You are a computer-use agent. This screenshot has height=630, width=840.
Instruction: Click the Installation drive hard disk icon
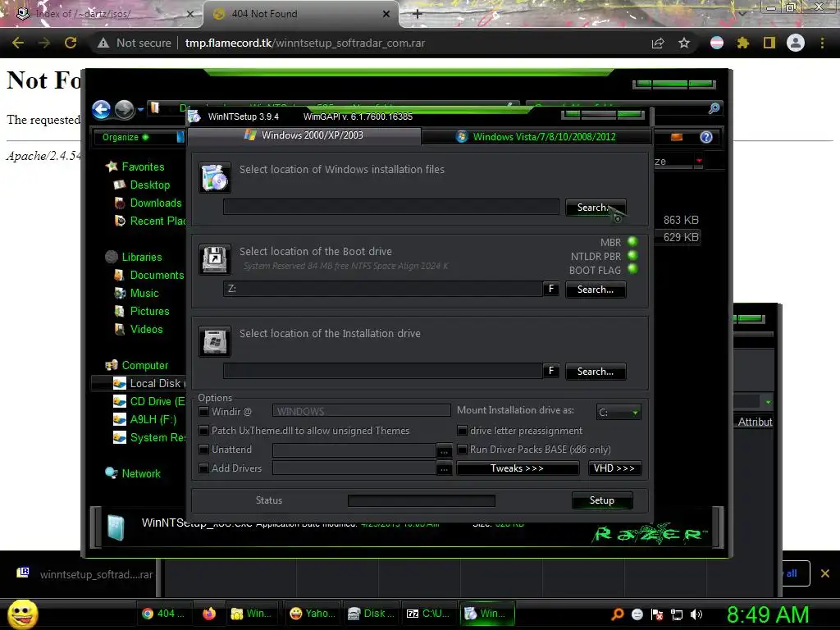(x=215, y=341)
